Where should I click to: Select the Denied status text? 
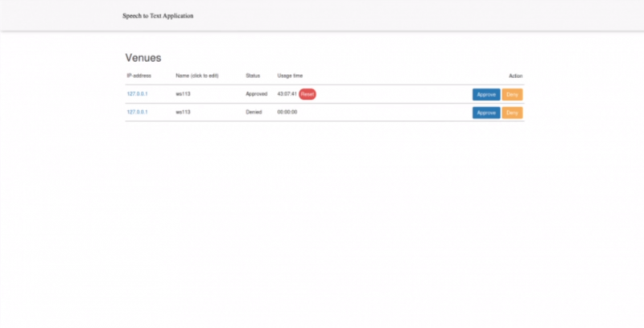[x=254, y=113]
